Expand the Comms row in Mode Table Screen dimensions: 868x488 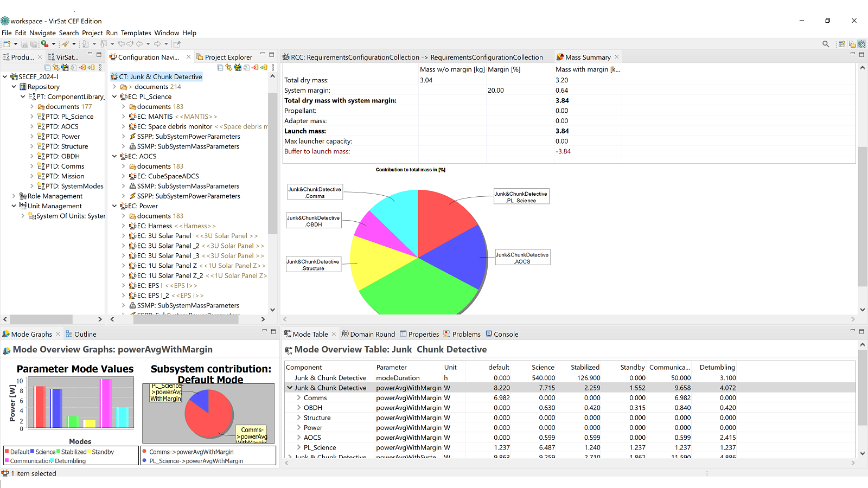point(298,398)
